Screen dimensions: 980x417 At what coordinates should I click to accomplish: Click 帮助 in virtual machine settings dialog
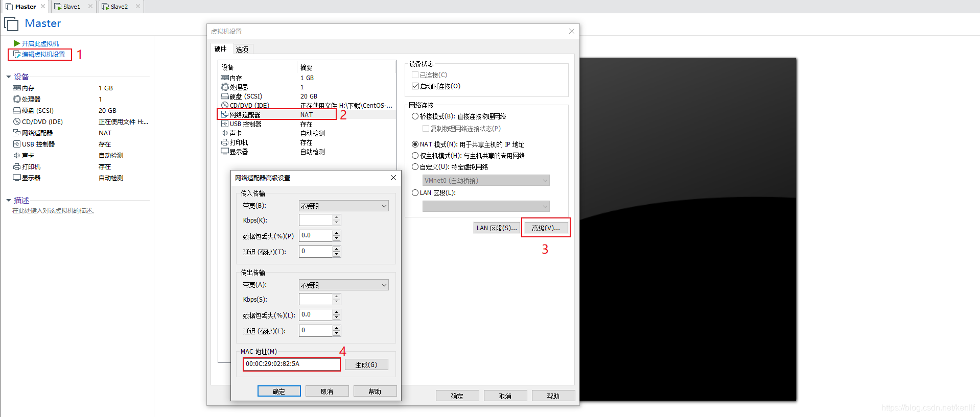pyautogui.click(x=553, y=396)
